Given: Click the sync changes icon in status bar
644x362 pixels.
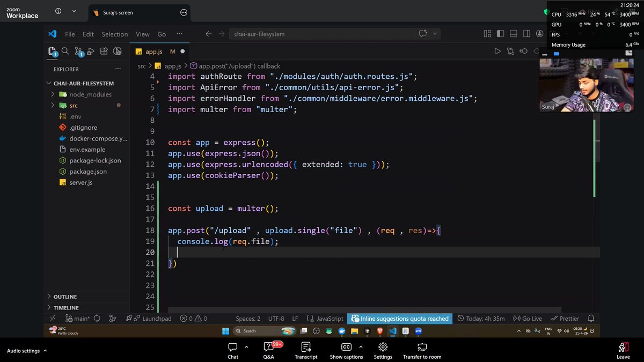Looking at the screenshot, I should coord(97,318).
